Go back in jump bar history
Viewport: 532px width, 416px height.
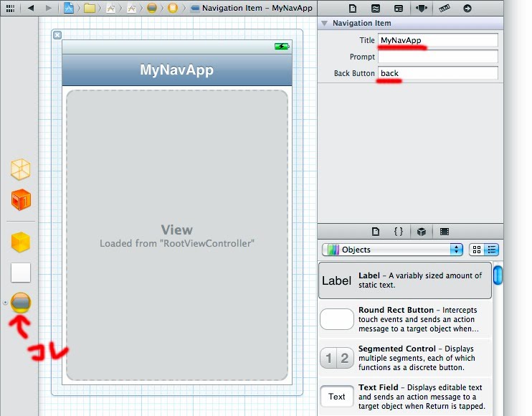pyautogui.click(x=31, y=9)
